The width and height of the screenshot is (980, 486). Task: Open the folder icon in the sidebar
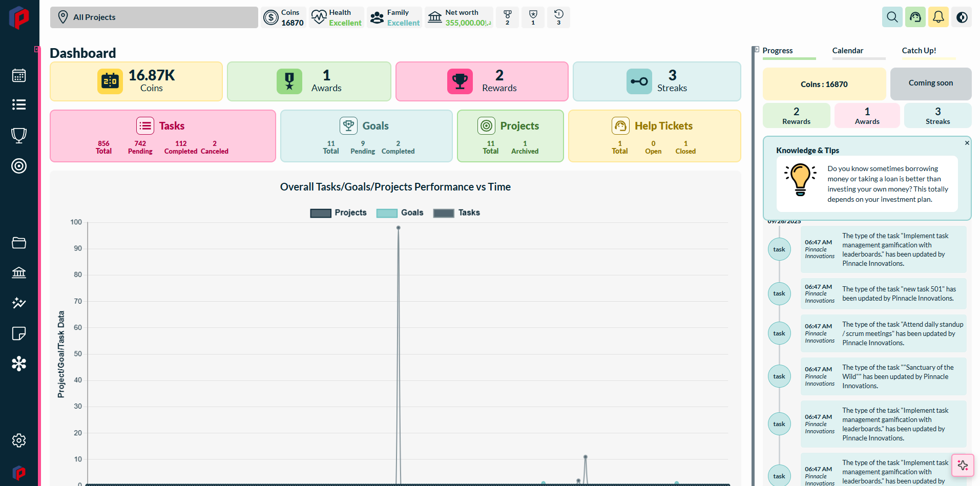coord(19,243)
